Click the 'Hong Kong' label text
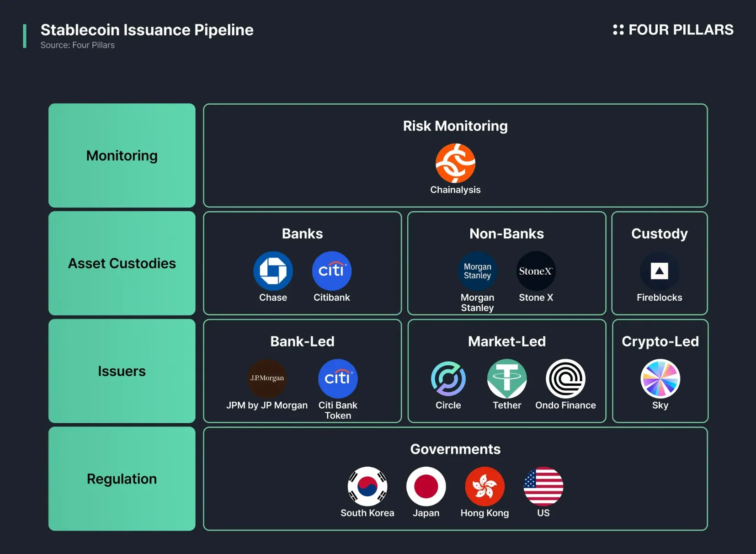The height and width of the screenshot is (554, 756). (x=484, y=513)
